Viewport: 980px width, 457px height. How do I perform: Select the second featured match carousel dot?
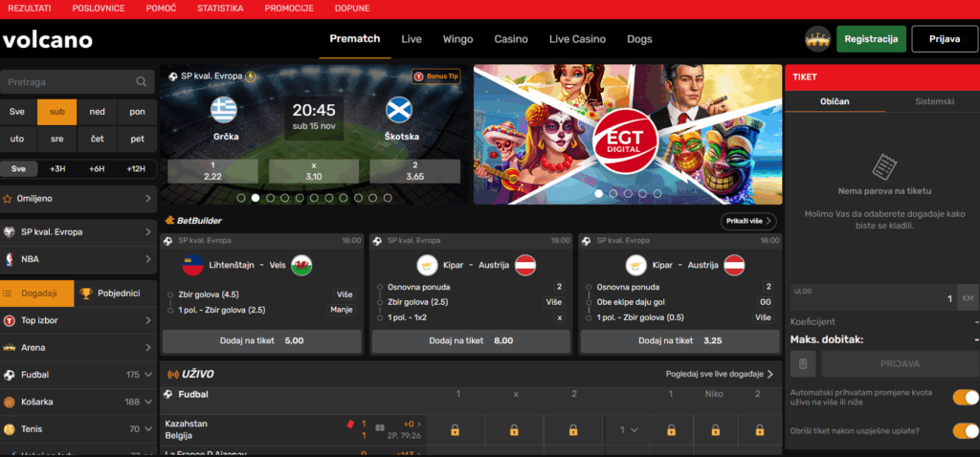256,198
